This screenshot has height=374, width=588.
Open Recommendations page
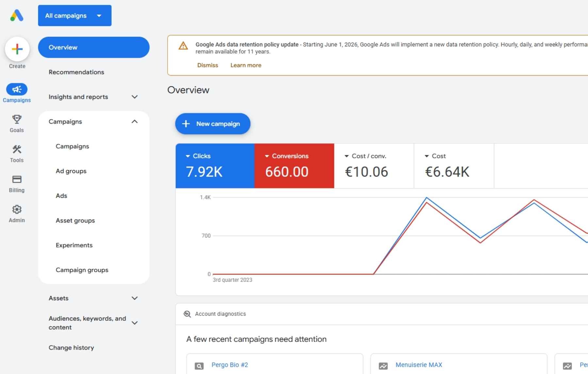(76, 72)
